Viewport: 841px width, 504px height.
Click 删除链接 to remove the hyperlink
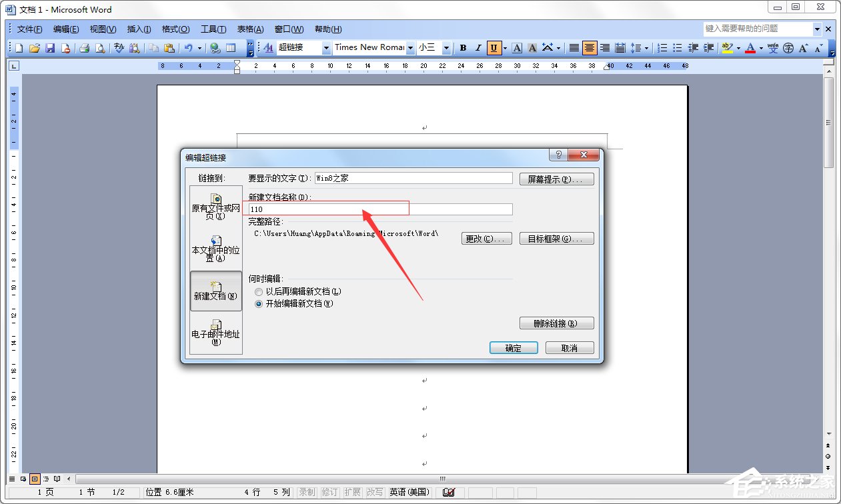pyautogui.click(x=556, y=323)
